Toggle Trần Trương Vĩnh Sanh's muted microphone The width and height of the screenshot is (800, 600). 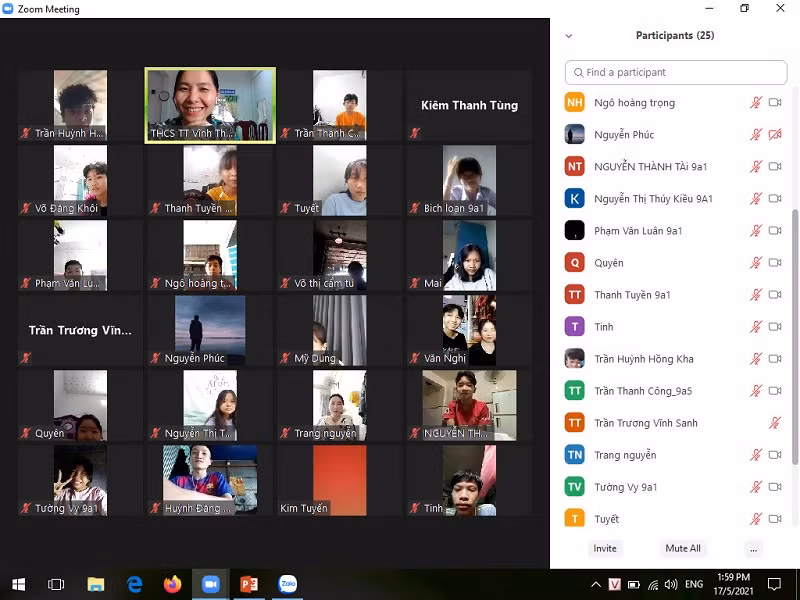pyautogui.click(x=775, y=423)
